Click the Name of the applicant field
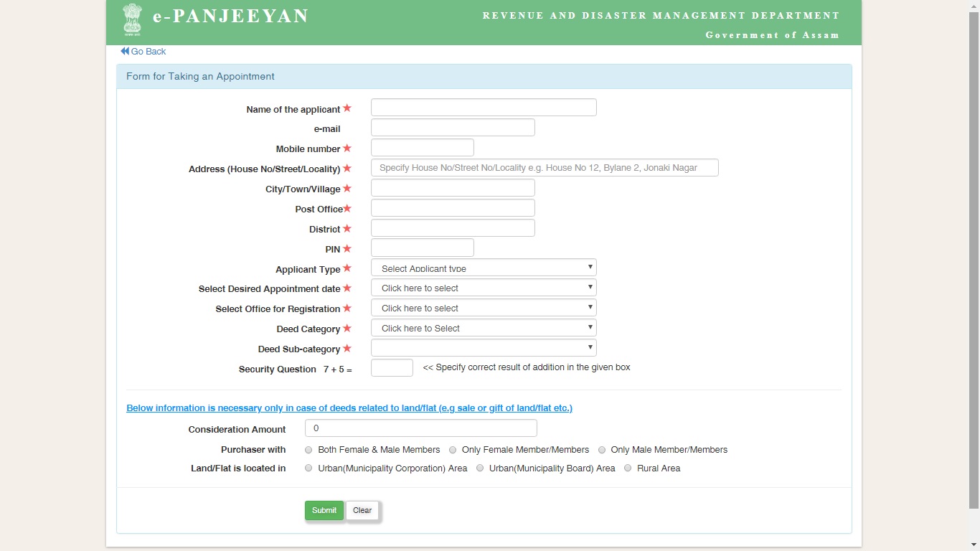Screen dimensions: 980x551 tap(483, 107)
